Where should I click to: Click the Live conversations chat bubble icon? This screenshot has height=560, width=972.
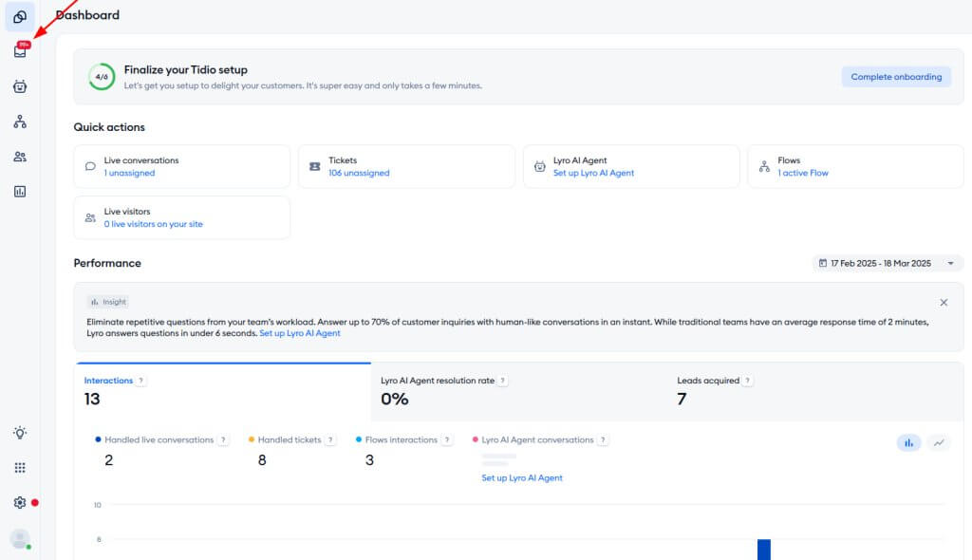coord(90,166)
